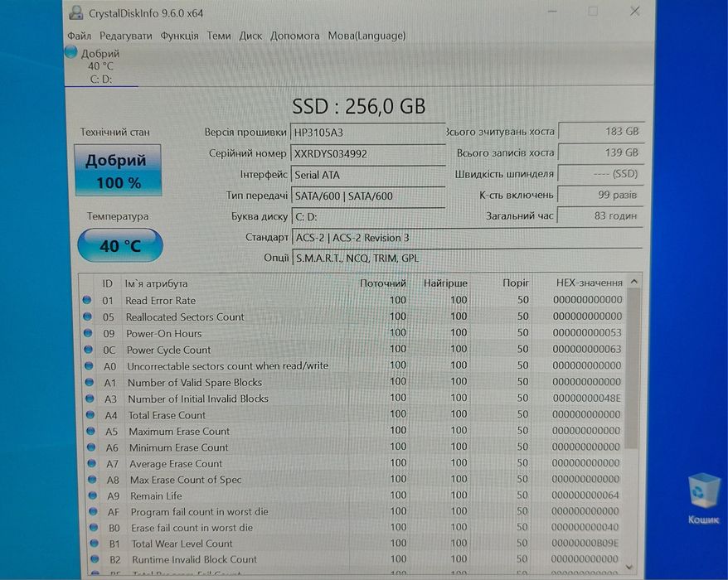Viewport: 728px width, 580px height.
Task: Click the Найгірше column header
Action: (x=445, y=283)
